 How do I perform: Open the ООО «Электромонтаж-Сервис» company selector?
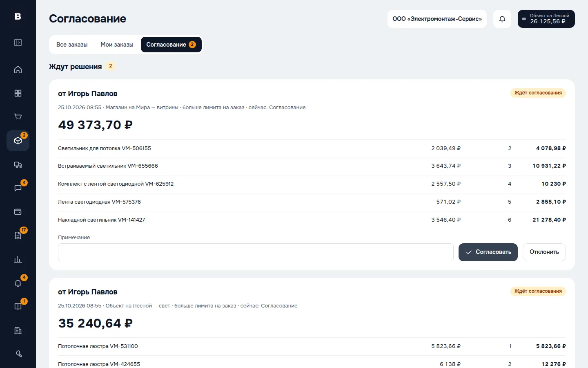coord(437,19)
